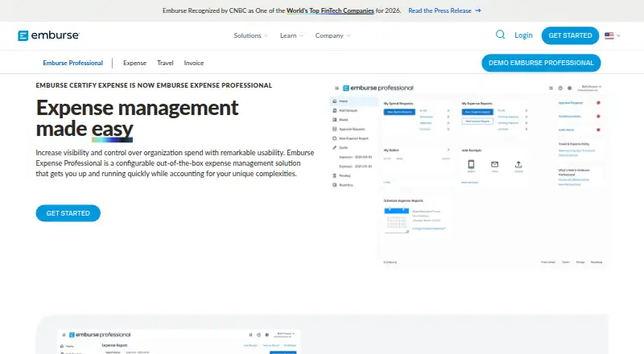Switch to the Travel sub-navigation tab
Screen dimensions: 644x354
tap(165, 63)
